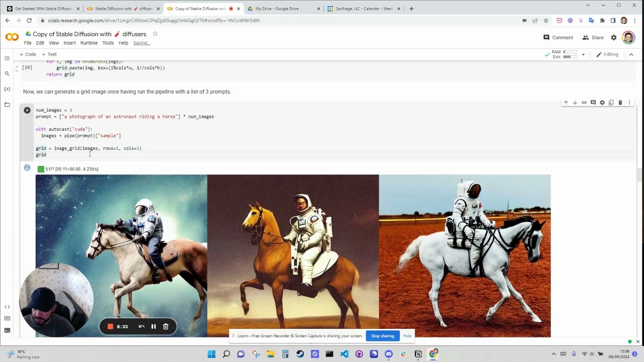Image resolution: width=644 pixels, height=362 pixels.
Task: Open Colab settings gear in header
Action: click(613, 38)
